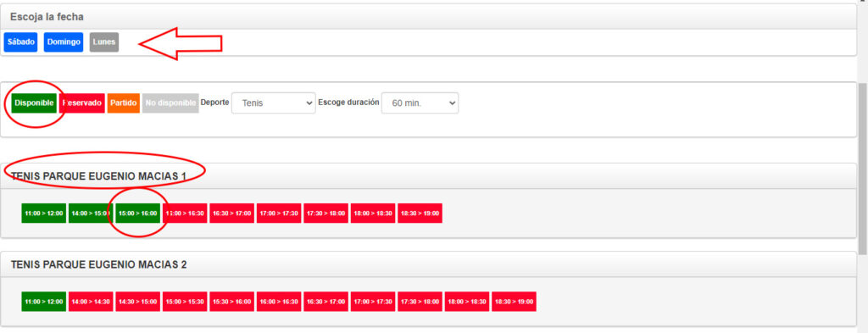Click the Escoge duración label text
The width and height of the screenshot is (868, 333).
point(348,103)
